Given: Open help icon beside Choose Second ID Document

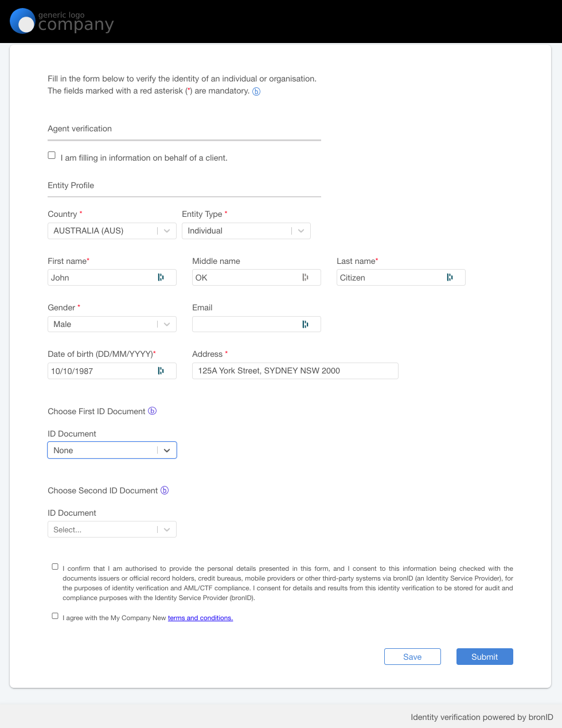Looking at the screenshot, I should click(165, 490).
